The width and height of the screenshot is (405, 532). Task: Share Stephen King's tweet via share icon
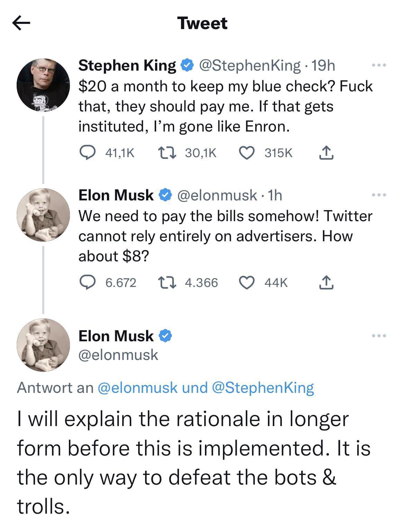pyautogui.click(x=326, y=153)
